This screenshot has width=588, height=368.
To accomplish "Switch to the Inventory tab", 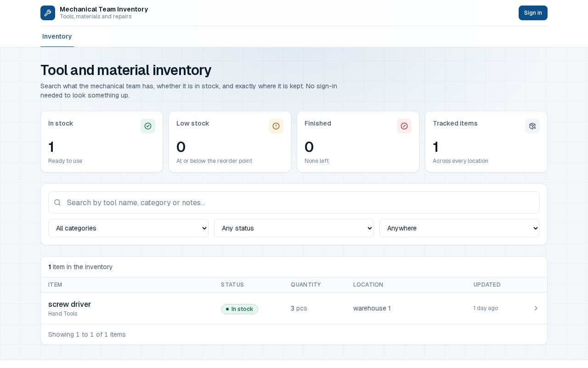I will [x=57, y=36].
